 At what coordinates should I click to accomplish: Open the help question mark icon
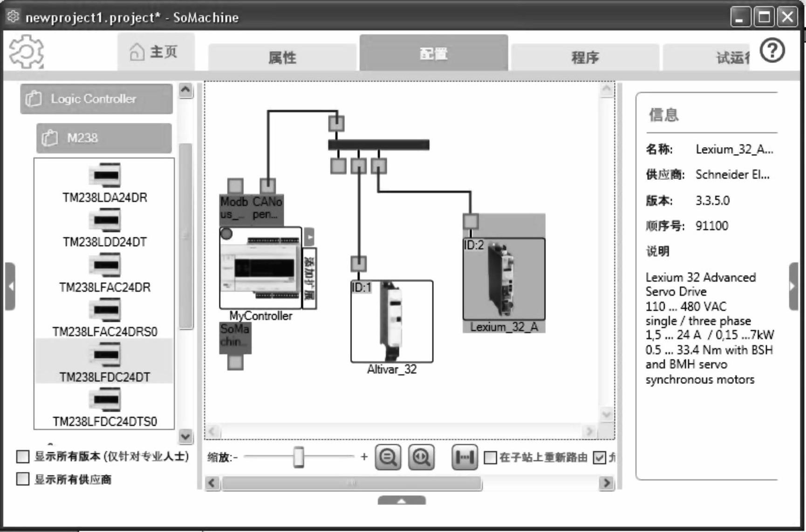point(772,50)
